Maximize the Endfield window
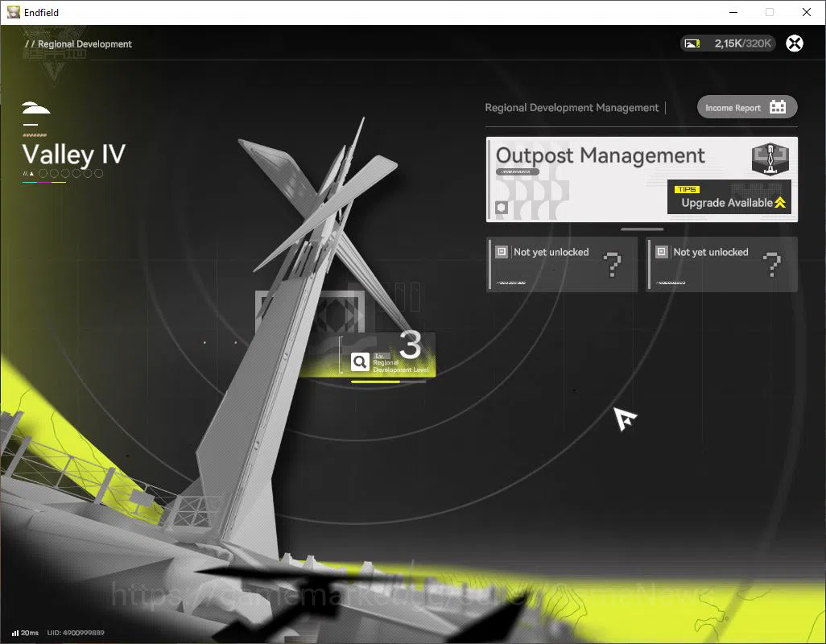This screenshot has height=644, width=826. pos(770,12)
